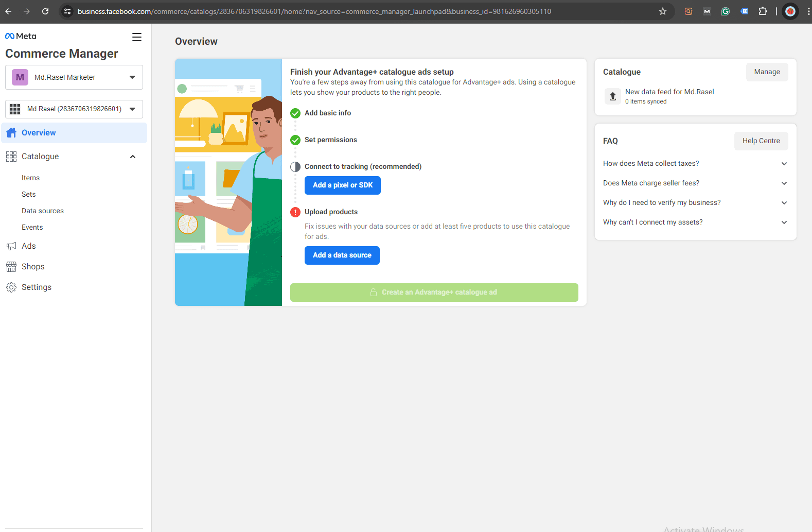Click the catalogue selector grid icon

(x=15, y=109)
